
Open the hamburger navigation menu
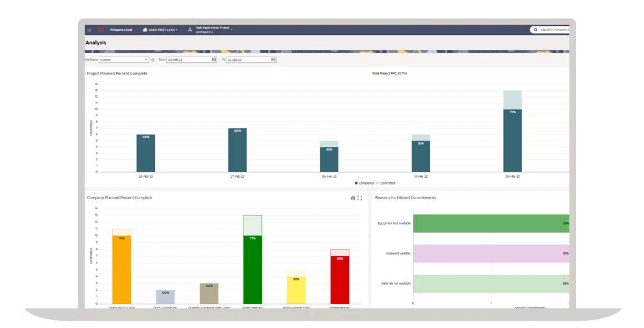pyautogui.click(x=89, y=30)
